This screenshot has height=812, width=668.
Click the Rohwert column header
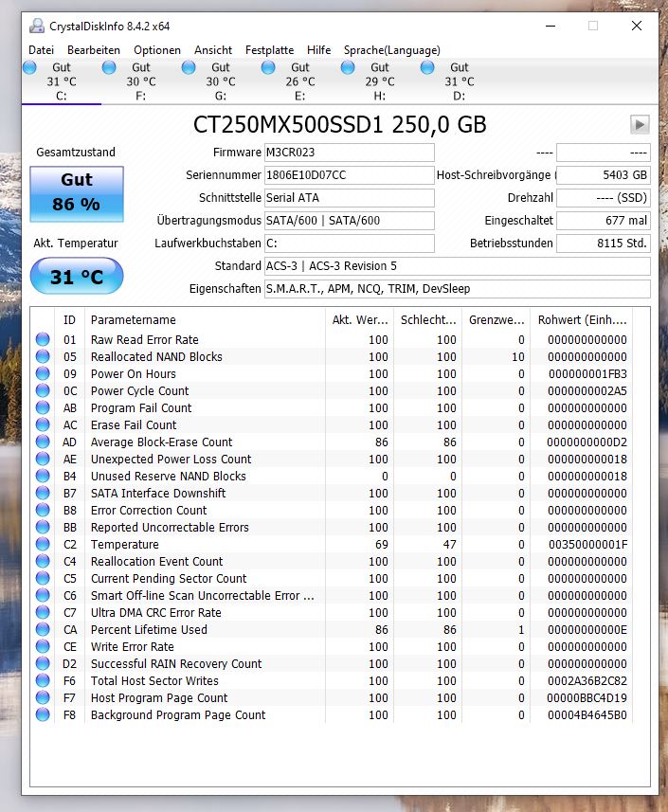point(582,320)
